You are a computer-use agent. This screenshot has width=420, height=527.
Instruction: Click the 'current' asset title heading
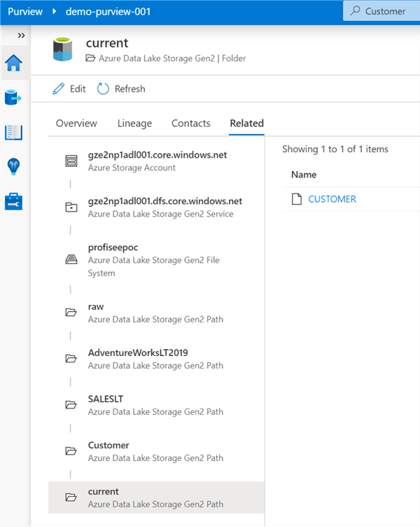tap(107, 43)
